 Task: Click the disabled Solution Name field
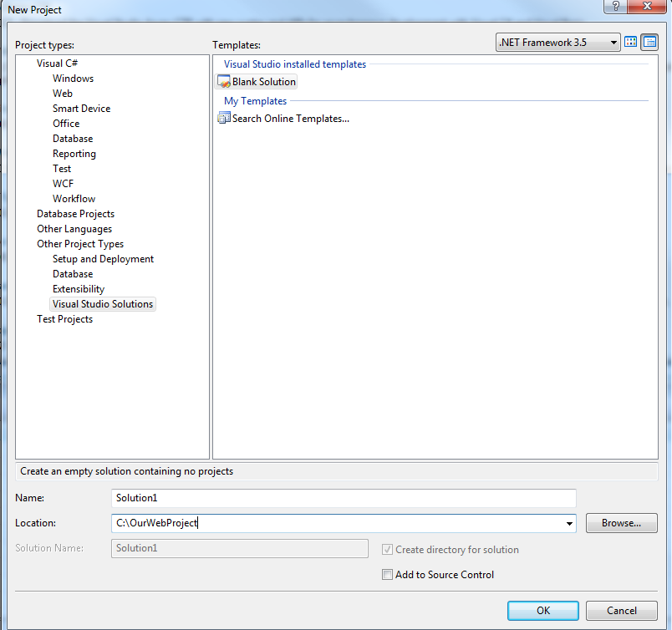point(240,548)
